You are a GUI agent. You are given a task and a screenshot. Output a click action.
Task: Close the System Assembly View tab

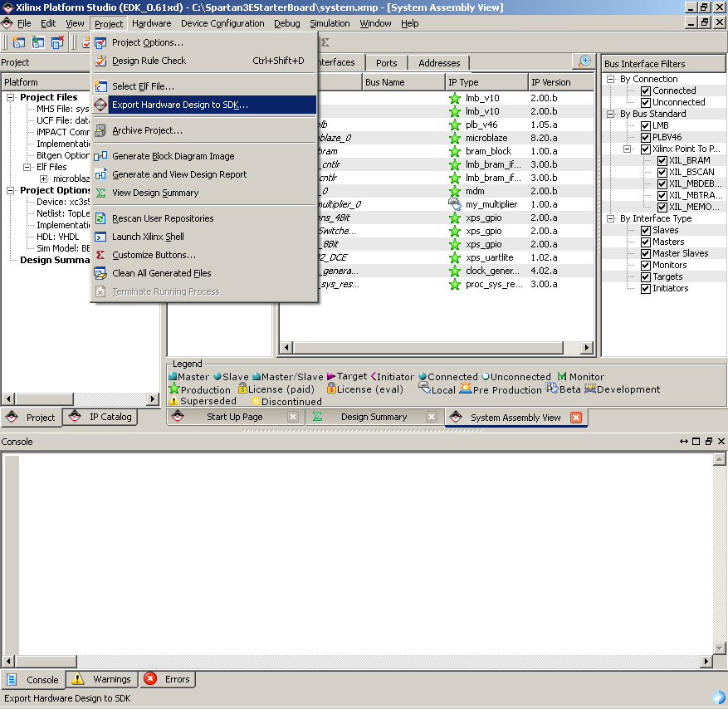[x=576, y=418]
